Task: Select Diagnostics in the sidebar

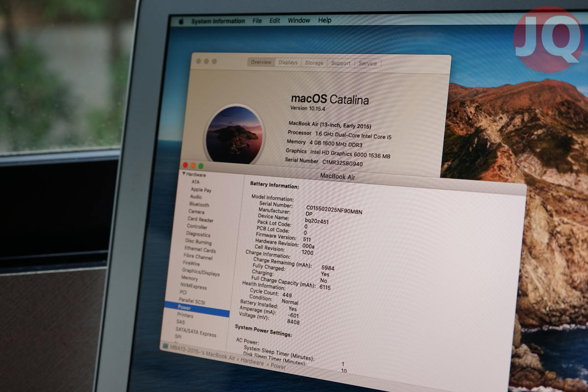Action: (x=198, y=234)
